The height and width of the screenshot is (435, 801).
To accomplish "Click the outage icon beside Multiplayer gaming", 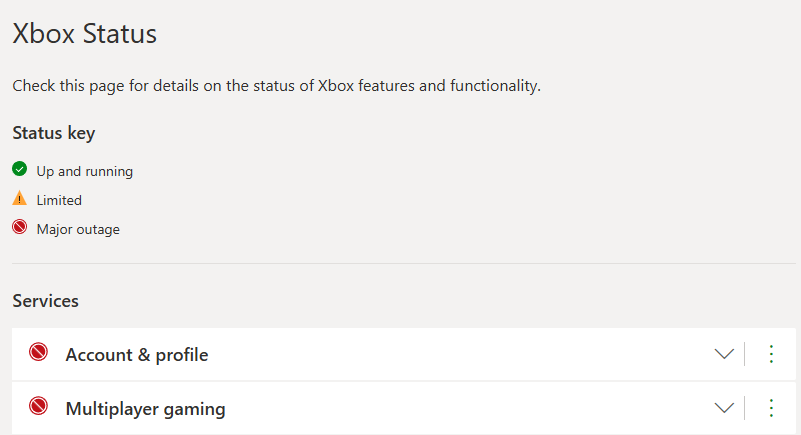I will tap(38, 406).
